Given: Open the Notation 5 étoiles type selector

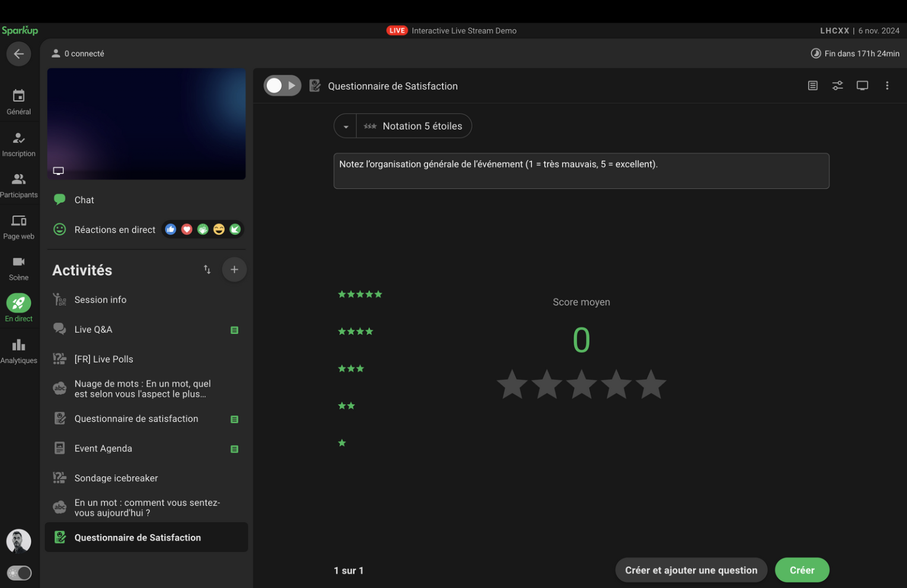Looking at the screenshot, I should [x=414, y=126].
